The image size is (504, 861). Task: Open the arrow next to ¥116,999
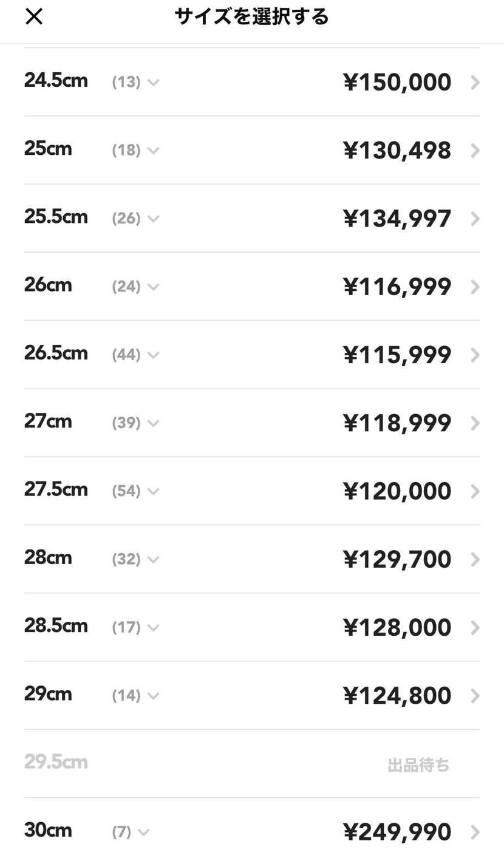475,287
